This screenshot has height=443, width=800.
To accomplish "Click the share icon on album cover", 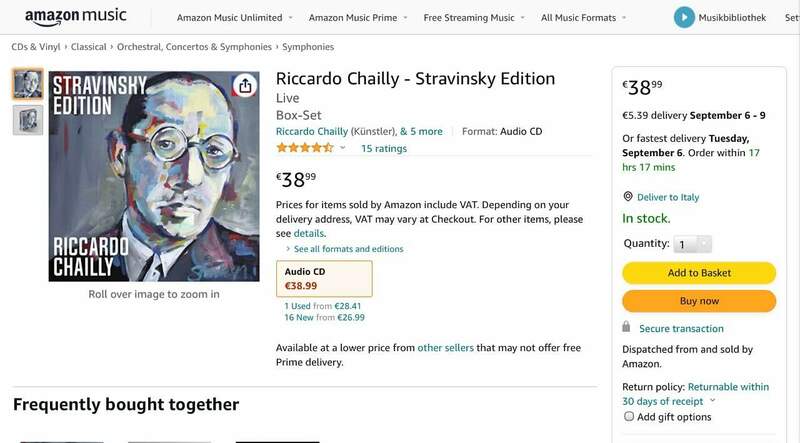I will click(246, 85).
